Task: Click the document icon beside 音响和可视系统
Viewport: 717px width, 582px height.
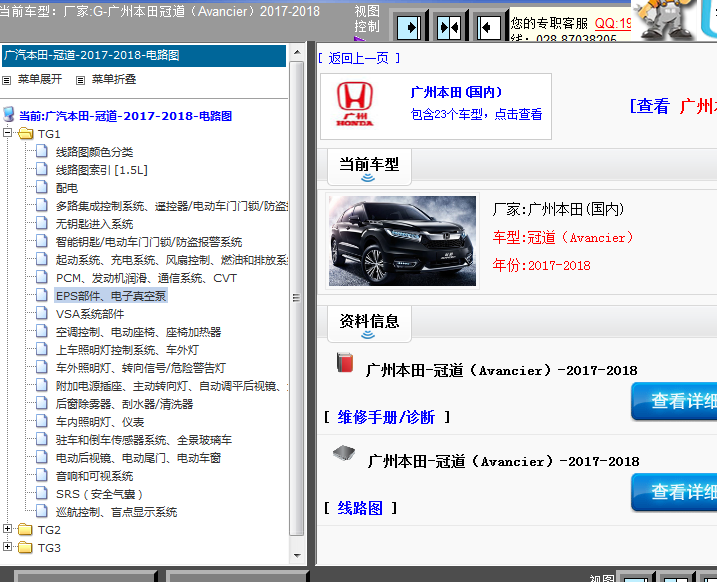Action: coord(42,475)
